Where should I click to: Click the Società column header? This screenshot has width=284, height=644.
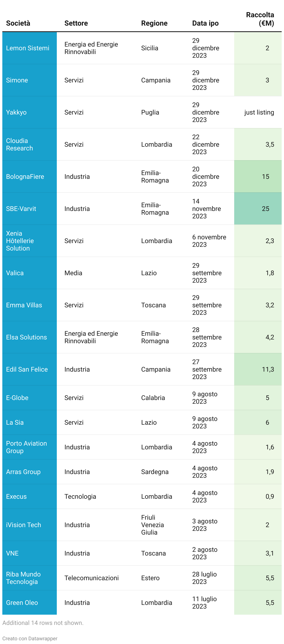point(18,23)
